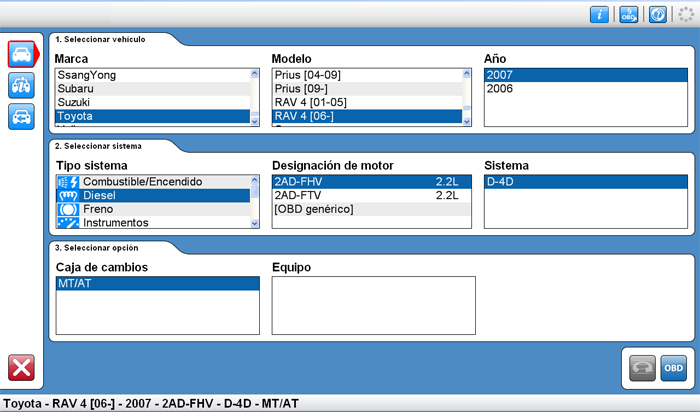Screen dimensions: 700x412
Task: Select [OBD genérico] engine option
Action: [x=371, y=209]
